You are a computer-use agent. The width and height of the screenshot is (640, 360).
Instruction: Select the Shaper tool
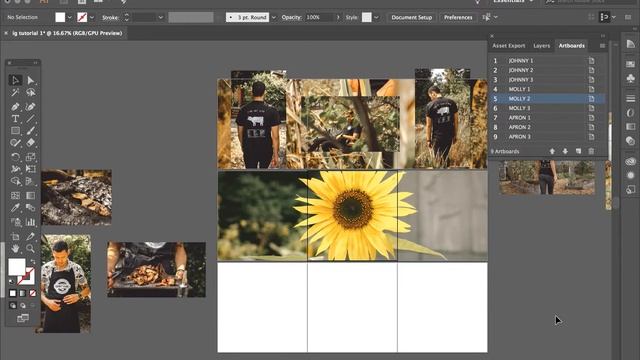click(16, 143)
